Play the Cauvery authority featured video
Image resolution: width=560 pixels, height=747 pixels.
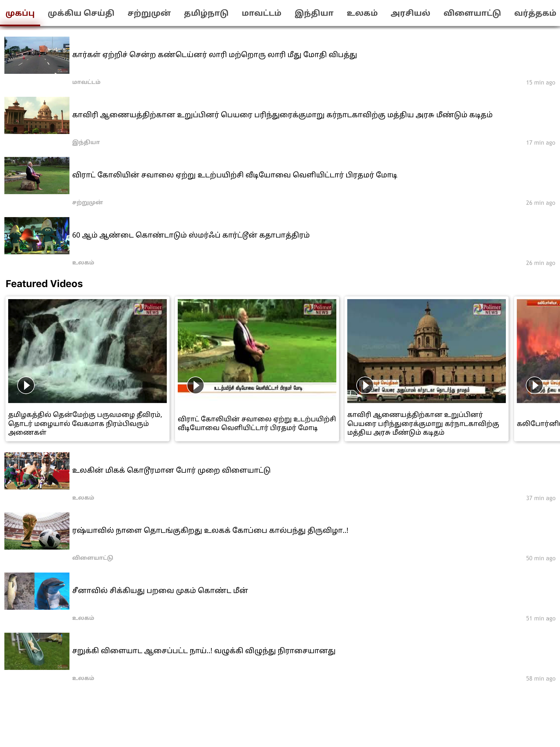tap(365, 385)
